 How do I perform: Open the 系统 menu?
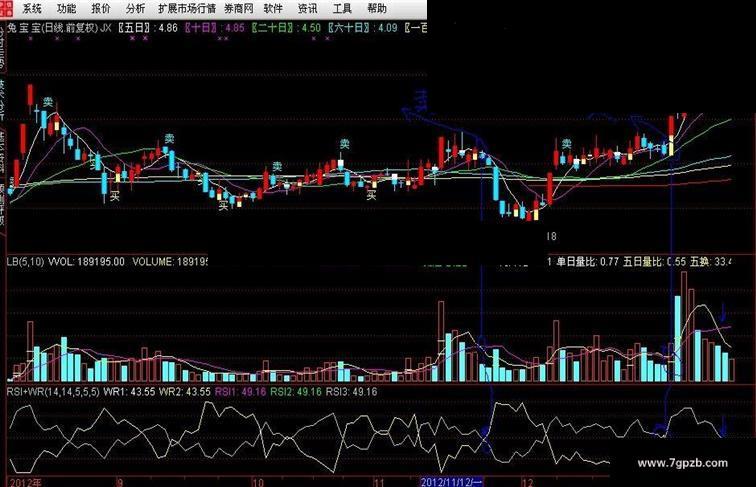click(32, 8)
